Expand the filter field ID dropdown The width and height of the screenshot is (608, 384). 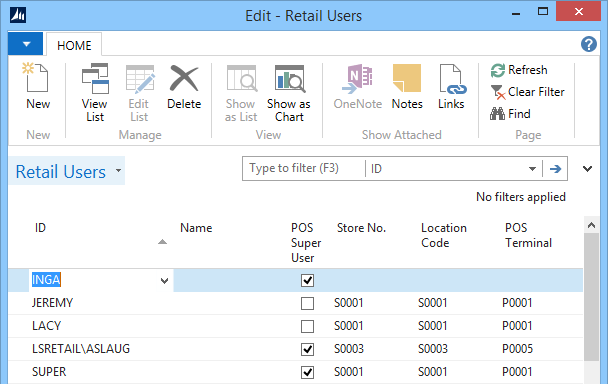532,169
